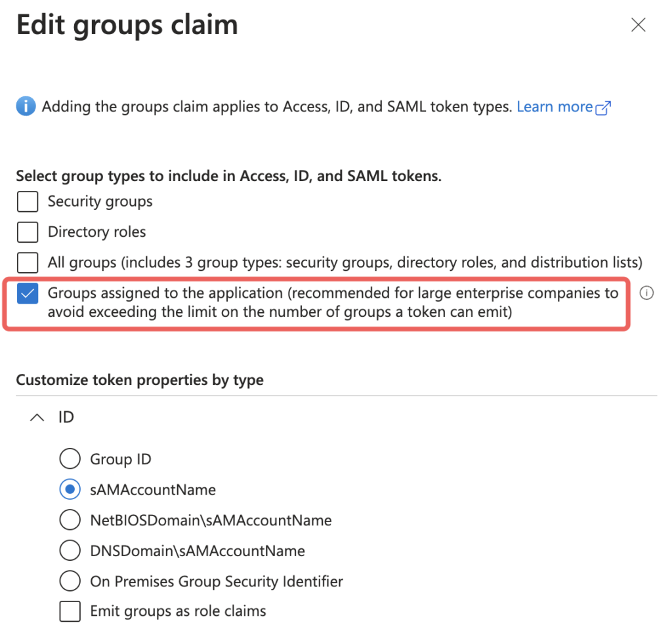Choose NetBIOSDomain\sAMAccountName format

tap(70, 519)
